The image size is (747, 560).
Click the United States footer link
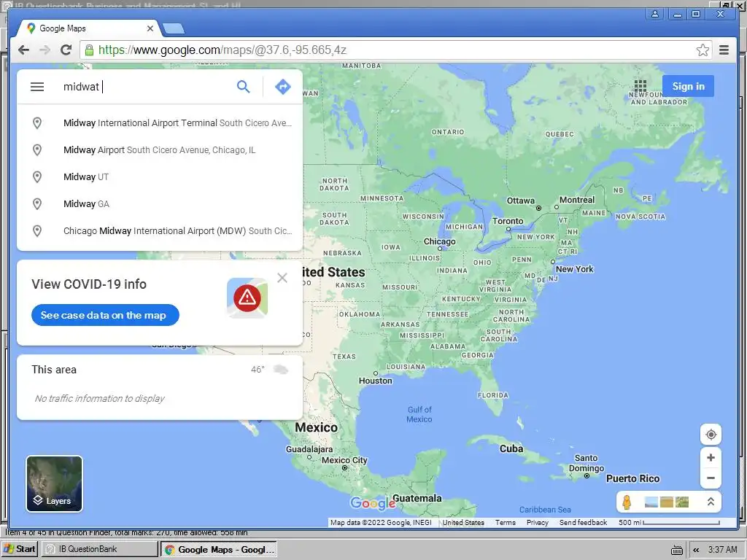coord(463,522)
